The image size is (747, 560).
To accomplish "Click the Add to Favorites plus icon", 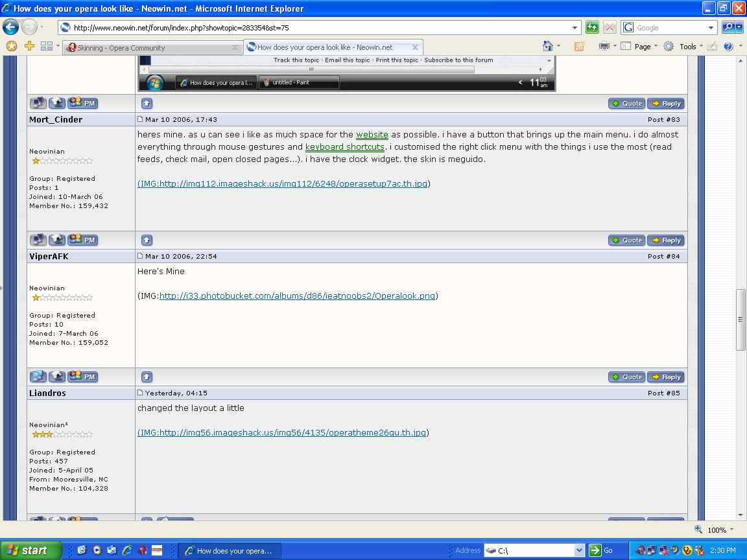I will click(30, 46).
